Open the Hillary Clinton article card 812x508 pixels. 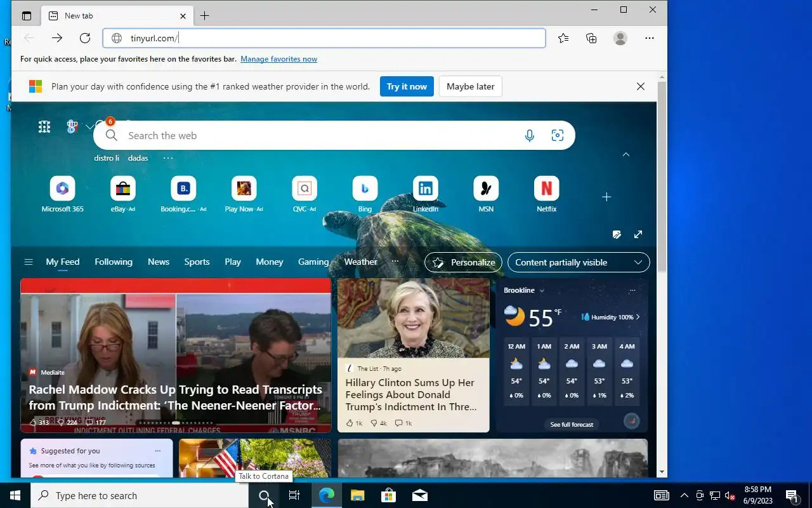414,356
